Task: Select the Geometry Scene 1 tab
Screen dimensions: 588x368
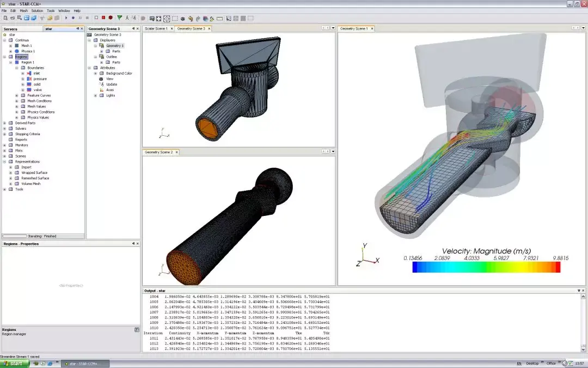Action: click(354, 28)
